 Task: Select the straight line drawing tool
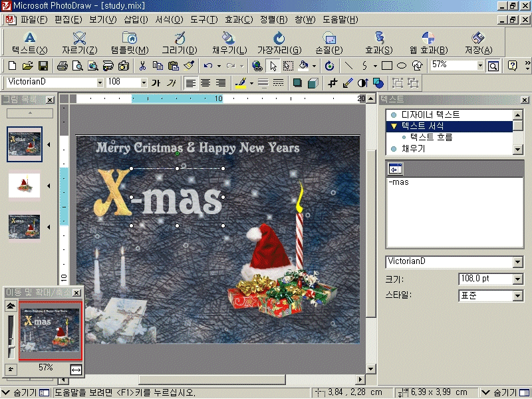[x=348, y=65]
